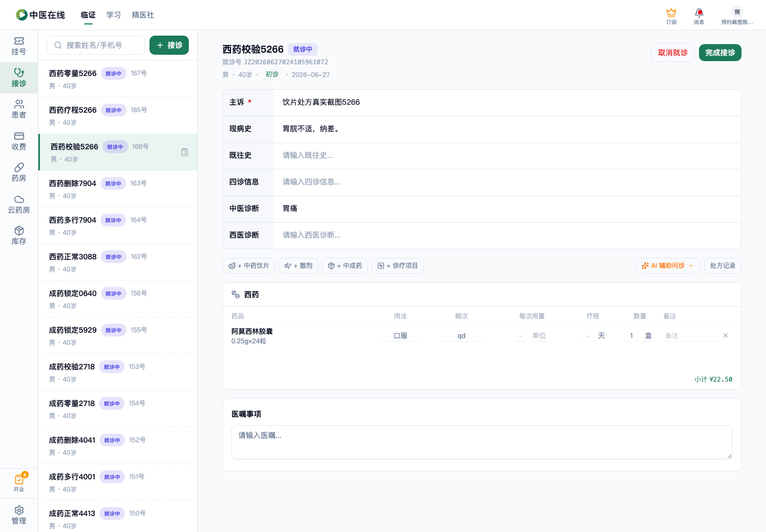Click the 四诊信息 input field
766x532 pixels.
click(x=507, y=182)
